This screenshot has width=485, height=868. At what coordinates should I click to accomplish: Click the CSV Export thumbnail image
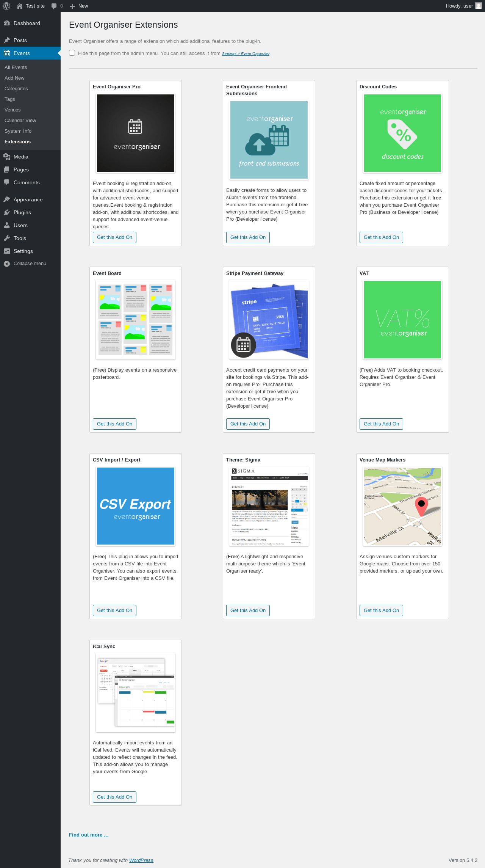tap(136, 506)
